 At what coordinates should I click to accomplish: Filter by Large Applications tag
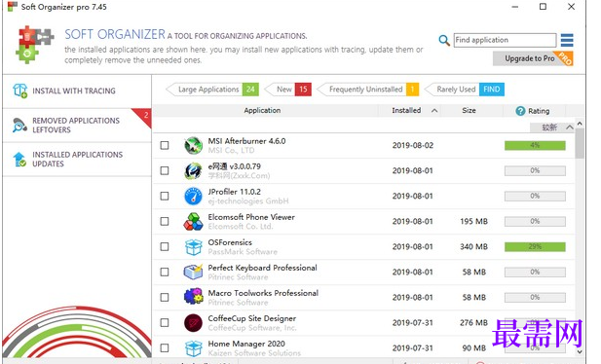click(x=212, y=90)
